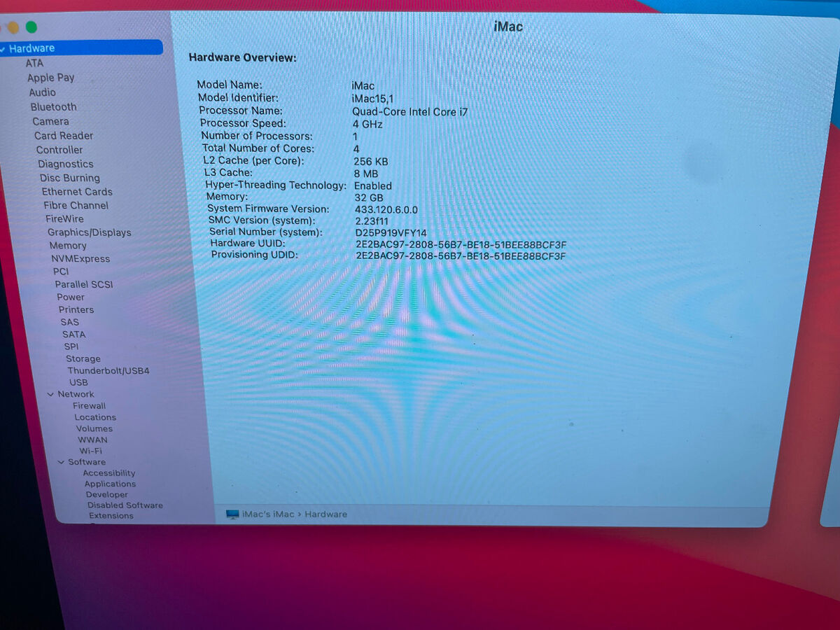Select FireWire in the sidebar
The height and width of the screenshot is (630, 840).
coord(64,219)
